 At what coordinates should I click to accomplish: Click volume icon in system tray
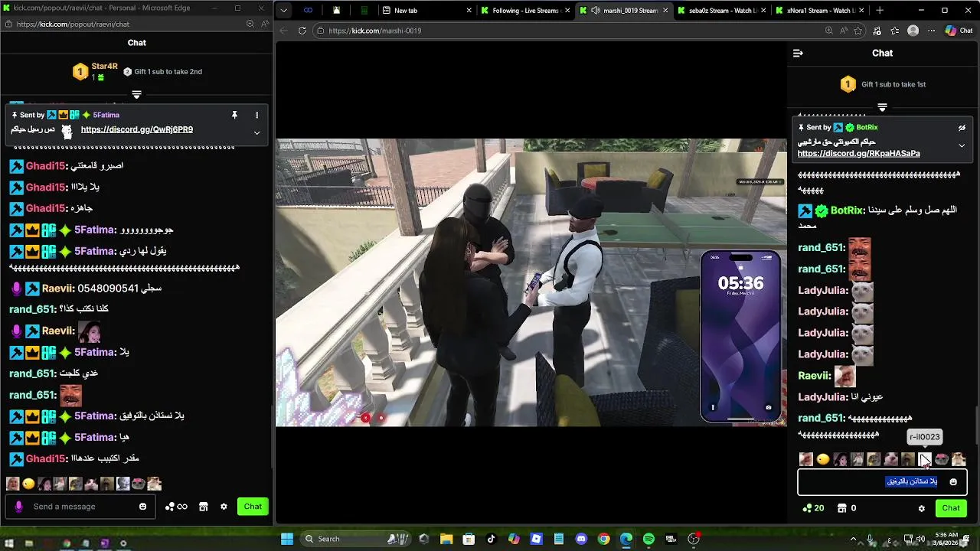pos(920,539)
